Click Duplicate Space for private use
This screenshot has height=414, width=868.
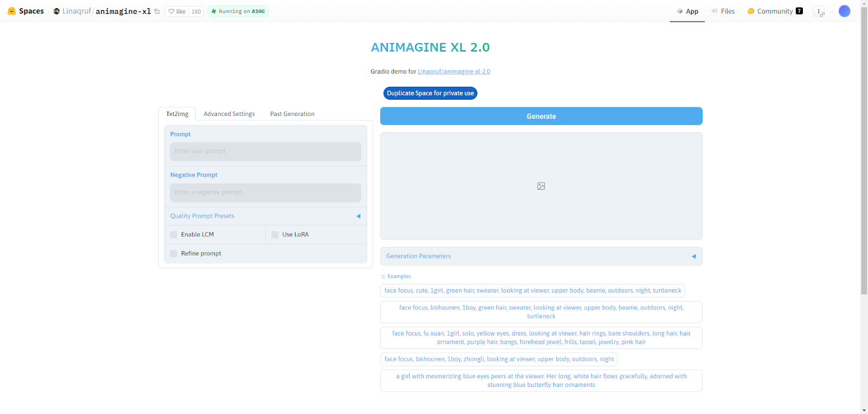point(430,93)
